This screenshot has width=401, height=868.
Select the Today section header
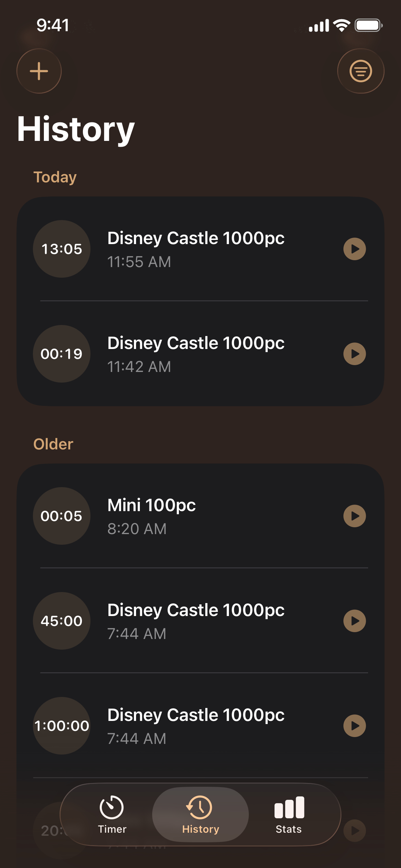(55, 177)
